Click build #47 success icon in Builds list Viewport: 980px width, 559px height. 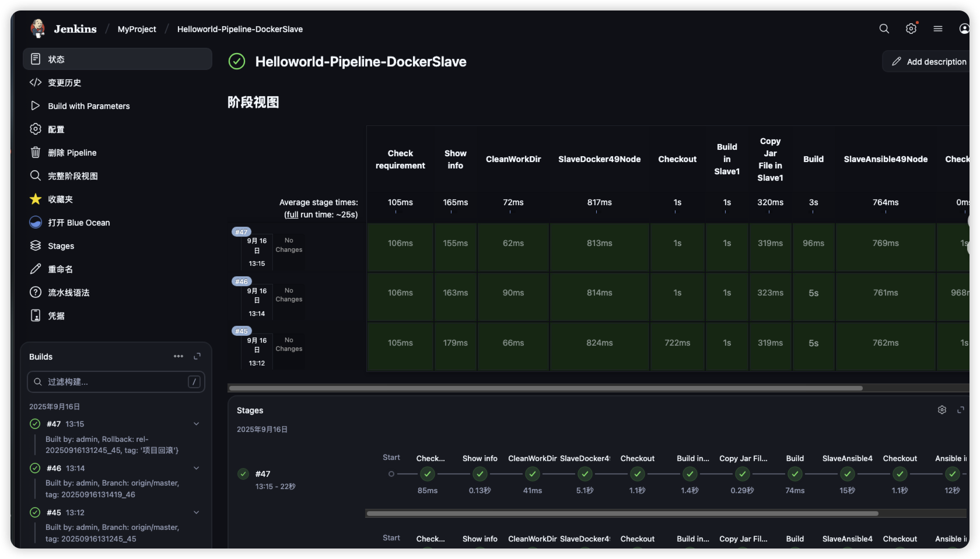click(x=35, y=424)
